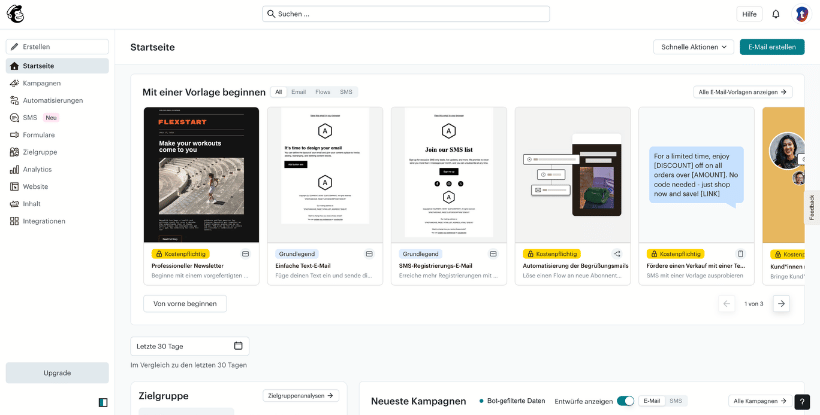
Task: Go to next template page arrow
Action: pos(781,304)
